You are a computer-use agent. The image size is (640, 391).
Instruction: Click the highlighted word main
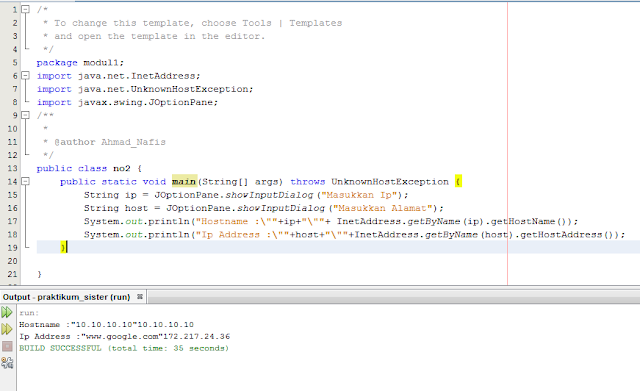(x=184, y=182)
